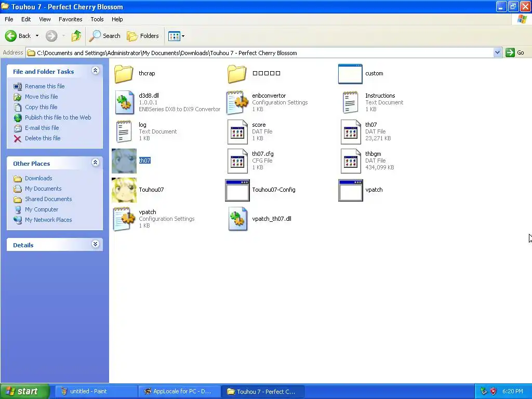Open the Windows start menu
Viewport: 532px width, 399px height.
(25, 392)
